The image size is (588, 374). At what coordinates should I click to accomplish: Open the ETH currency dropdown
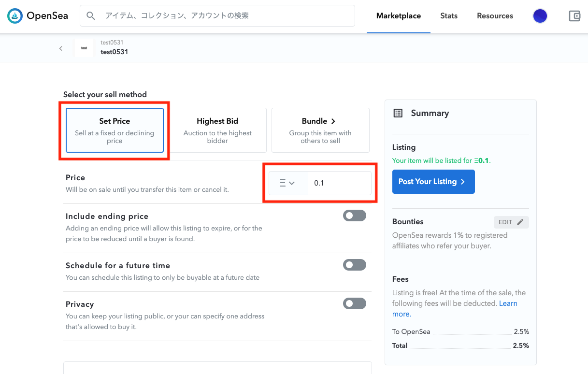coord(288,183)
